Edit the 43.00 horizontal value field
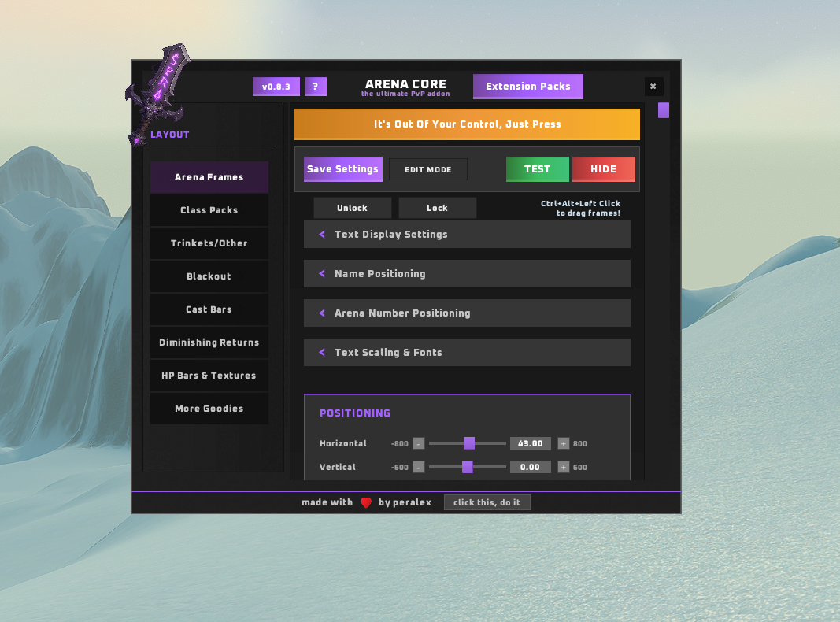Viewport: 840px width, 622px height. [530, 443]
